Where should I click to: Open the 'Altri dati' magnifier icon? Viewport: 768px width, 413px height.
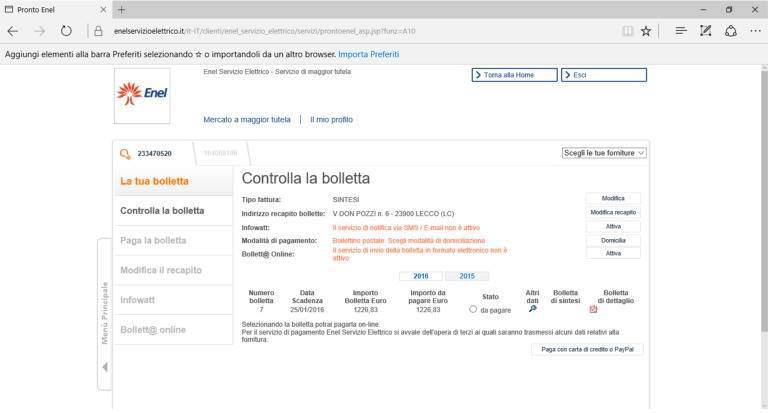(x=532, y=309)
